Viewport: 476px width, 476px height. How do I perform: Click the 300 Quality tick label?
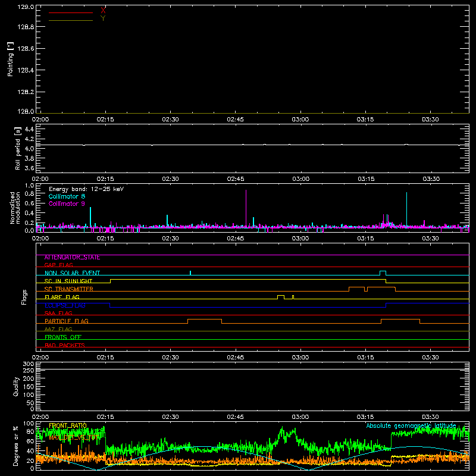(29, 364)
